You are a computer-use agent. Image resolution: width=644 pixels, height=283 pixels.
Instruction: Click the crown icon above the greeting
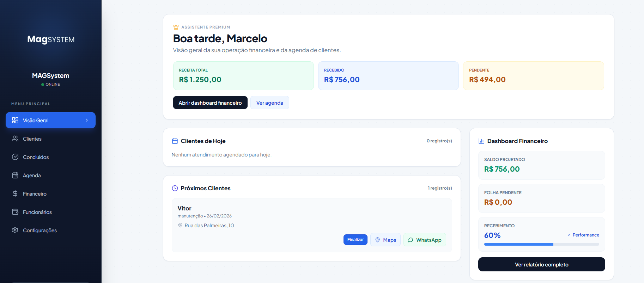176,27
